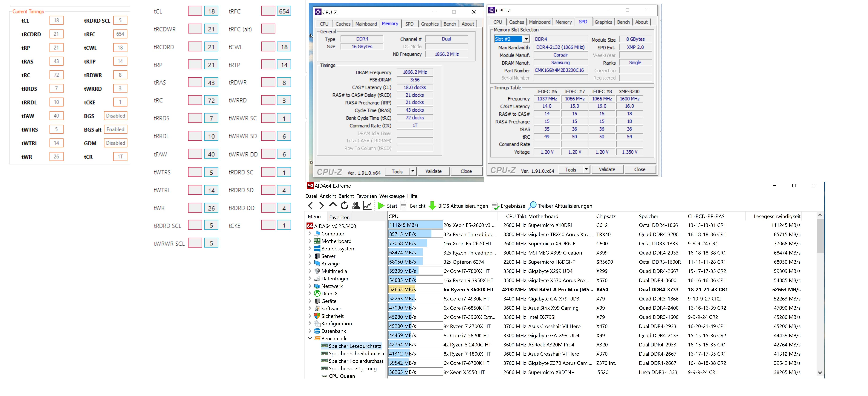Expand the Netzwerk tree node
The width and height of the screenshot is (868, 396).
[310, 286]
